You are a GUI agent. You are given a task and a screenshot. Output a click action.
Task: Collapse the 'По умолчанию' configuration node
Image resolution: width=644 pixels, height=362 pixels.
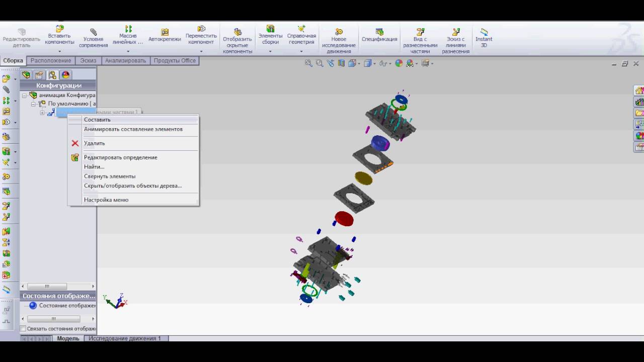click(x=33, y=104)
